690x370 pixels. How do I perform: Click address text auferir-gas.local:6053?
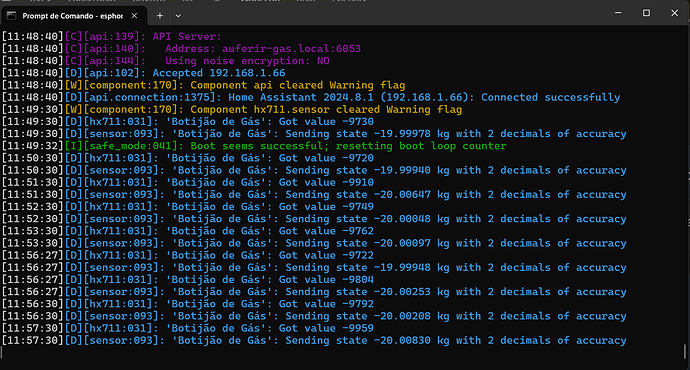[x=291, y=48]
